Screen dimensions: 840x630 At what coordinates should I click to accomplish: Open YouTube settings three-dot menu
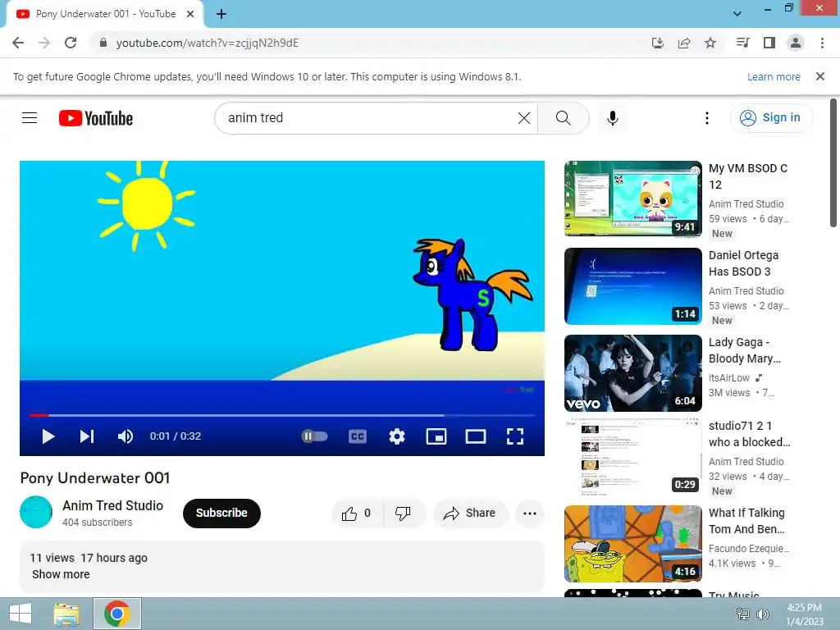point(706,118)
